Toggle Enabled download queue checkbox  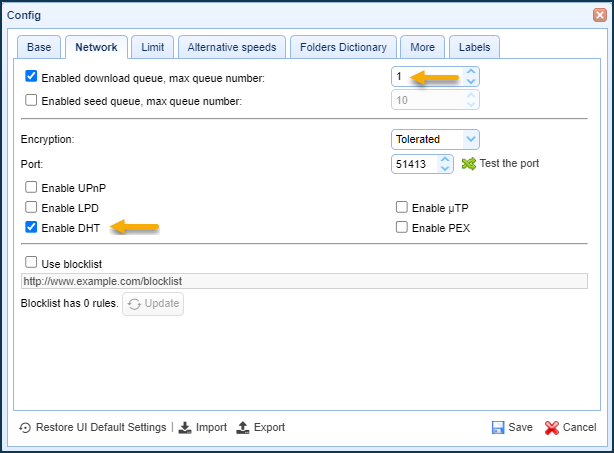pos(31,76)
